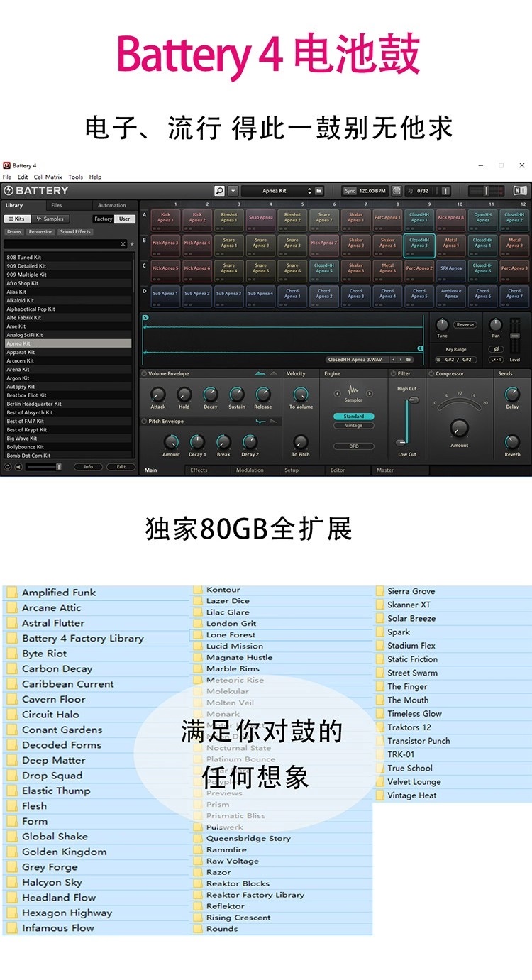Click the star favorites icon

(x=132, y=244)
